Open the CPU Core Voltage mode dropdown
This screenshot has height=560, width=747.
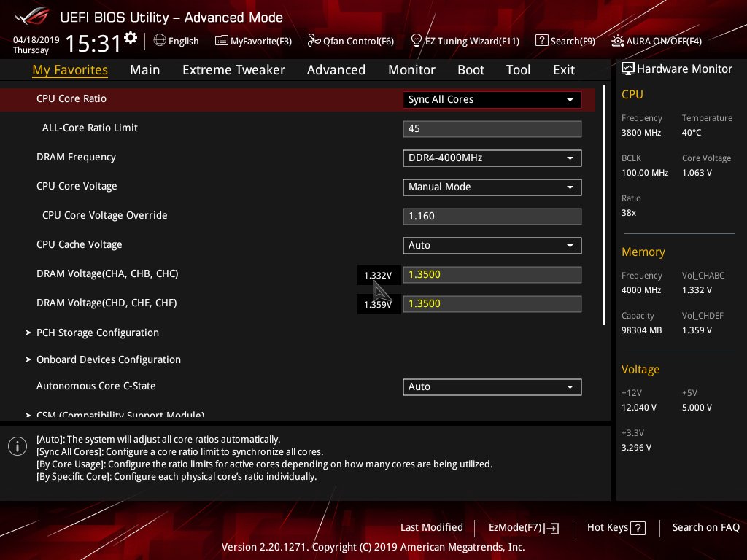[492, 187]
